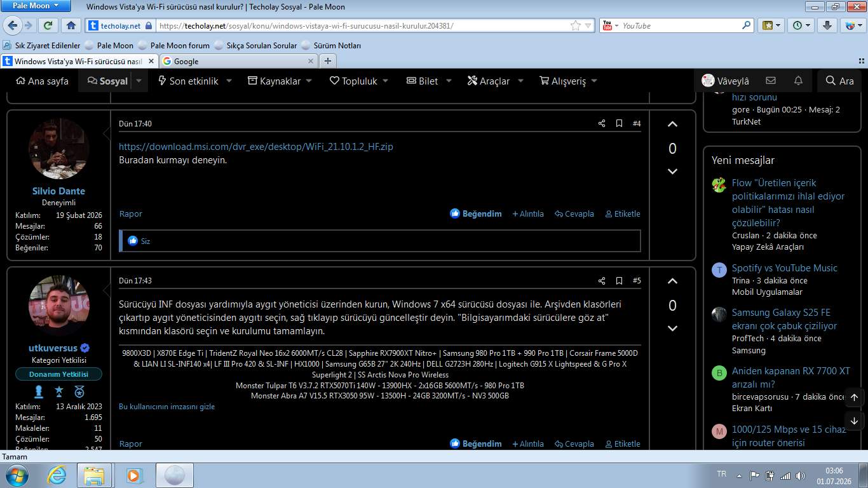
Task: Like post #4 by Silvio Dante with Beğendim
Action: click(x=476, y=213)
